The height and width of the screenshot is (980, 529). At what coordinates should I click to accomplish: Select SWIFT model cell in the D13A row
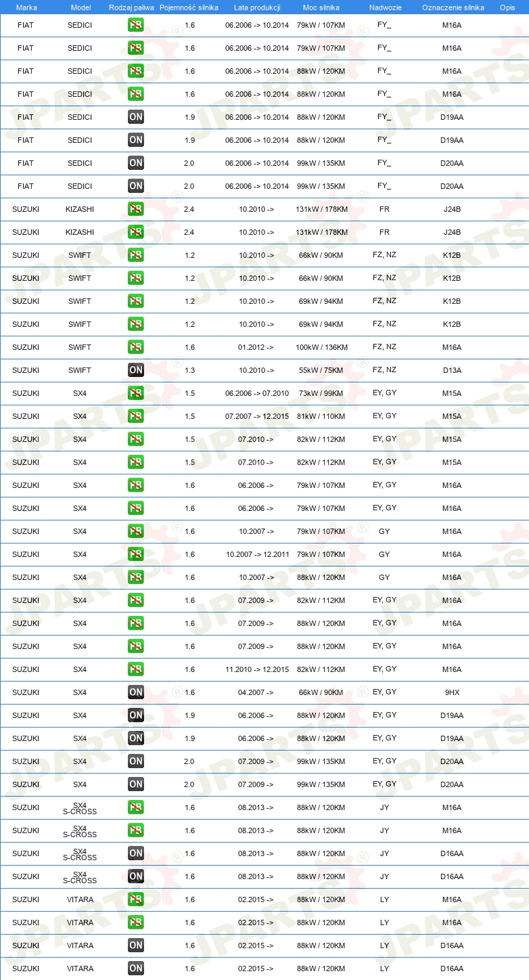coord(80,370)
